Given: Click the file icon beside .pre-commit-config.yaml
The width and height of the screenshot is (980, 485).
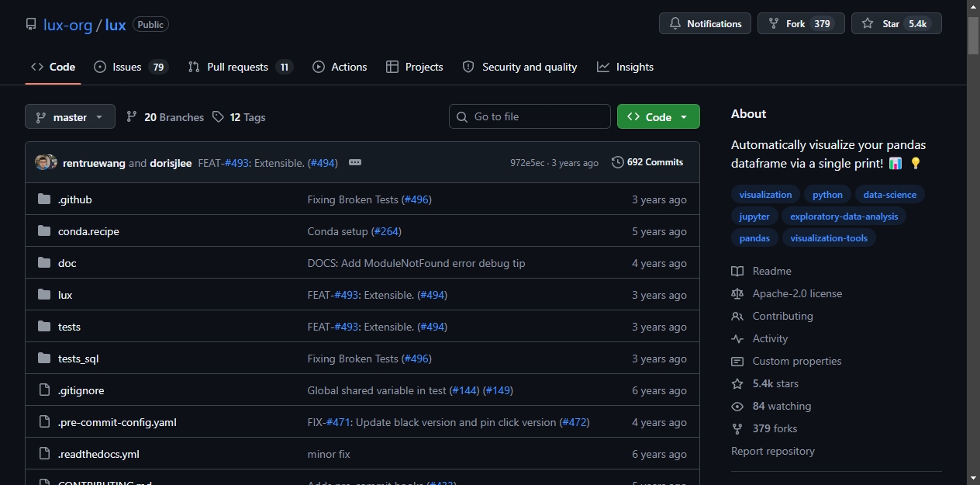Looking at the screenshot, I should (x=44, y=422).
